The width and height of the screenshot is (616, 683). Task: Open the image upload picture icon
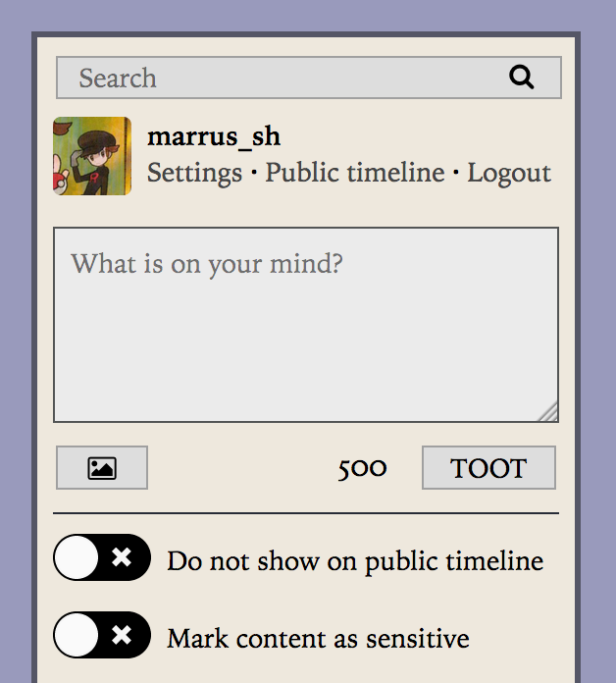(102, 468)
